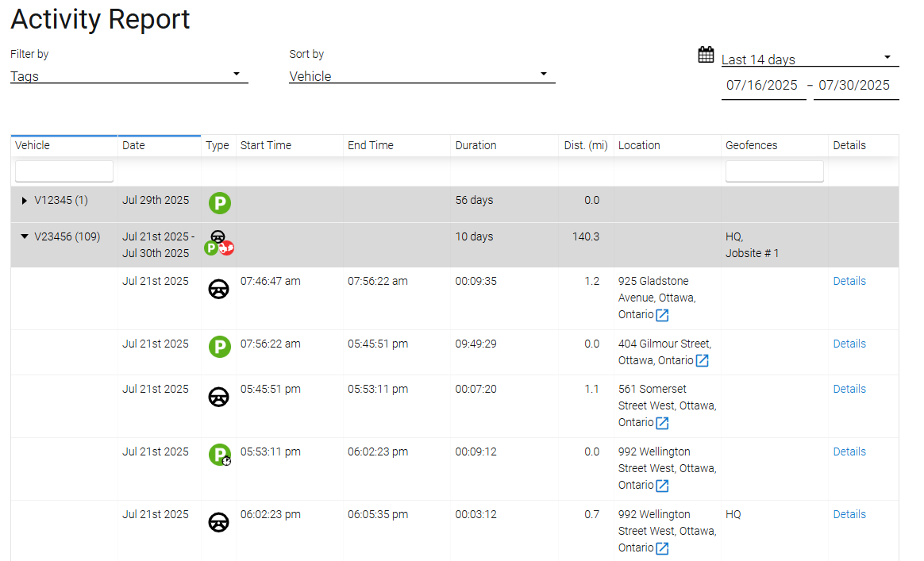Click idle parking icon at 05:53:11 pm
The width and height of the screenshot is (924, 561).
pyautogui.click(x=220, y=455)
